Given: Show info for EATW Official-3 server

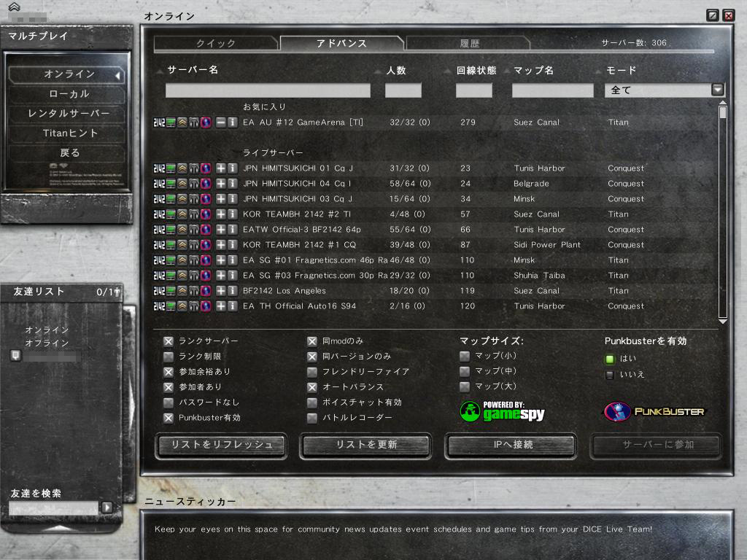Looking at the screenshot, I should (233, 230).
